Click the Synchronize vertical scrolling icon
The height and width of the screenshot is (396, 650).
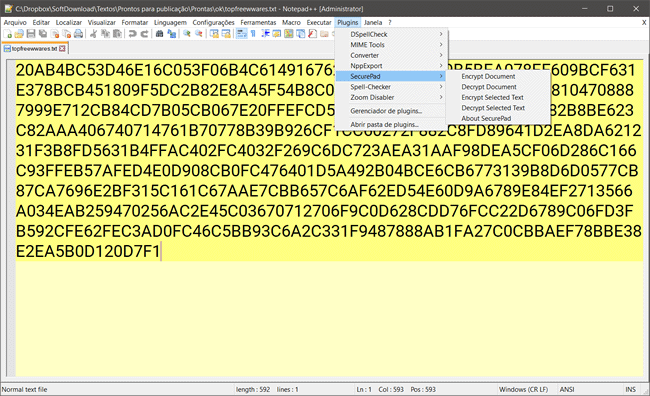pos(214,34)
